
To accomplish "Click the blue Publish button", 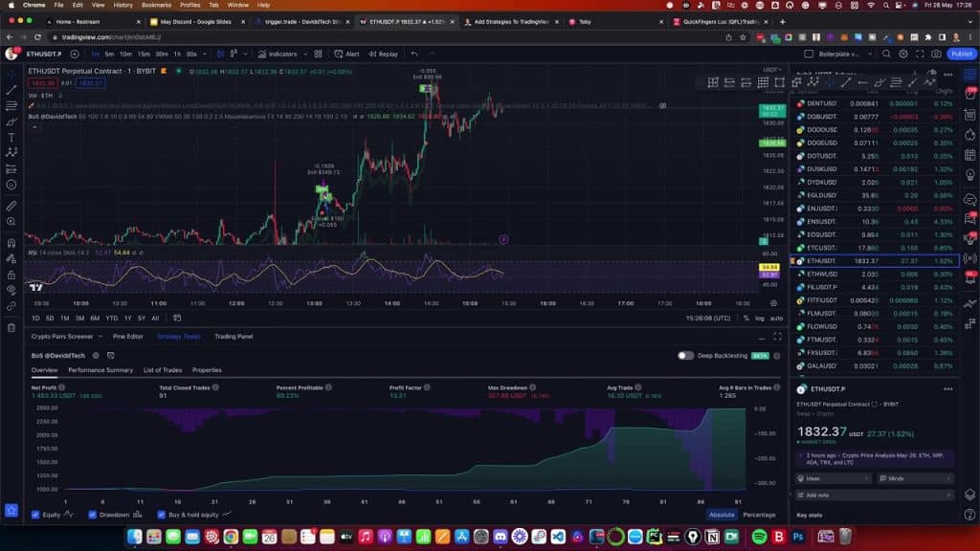I will tap(961, 55).
